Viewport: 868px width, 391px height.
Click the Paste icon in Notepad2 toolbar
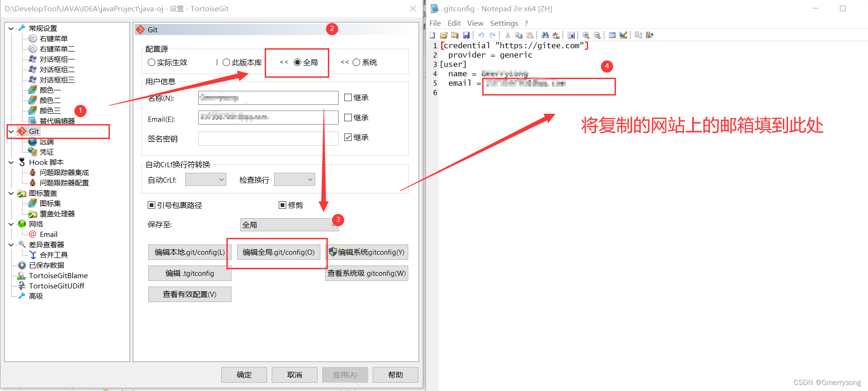tap(530, 35)
